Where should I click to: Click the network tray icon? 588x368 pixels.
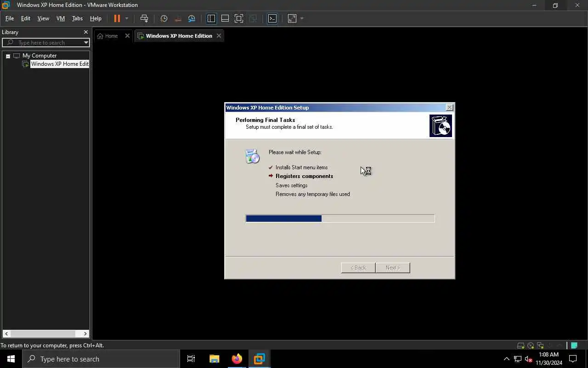[518, 359]
